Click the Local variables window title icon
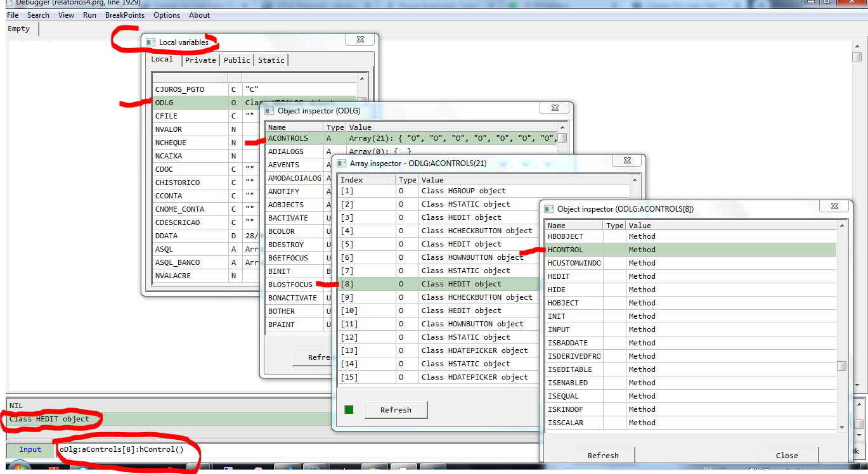 pyautogui.click(x=150, y=42)
